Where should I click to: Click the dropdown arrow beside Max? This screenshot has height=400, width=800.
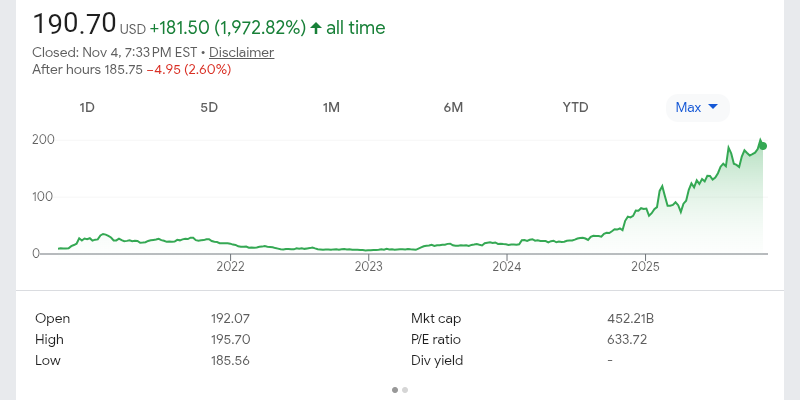713,107
